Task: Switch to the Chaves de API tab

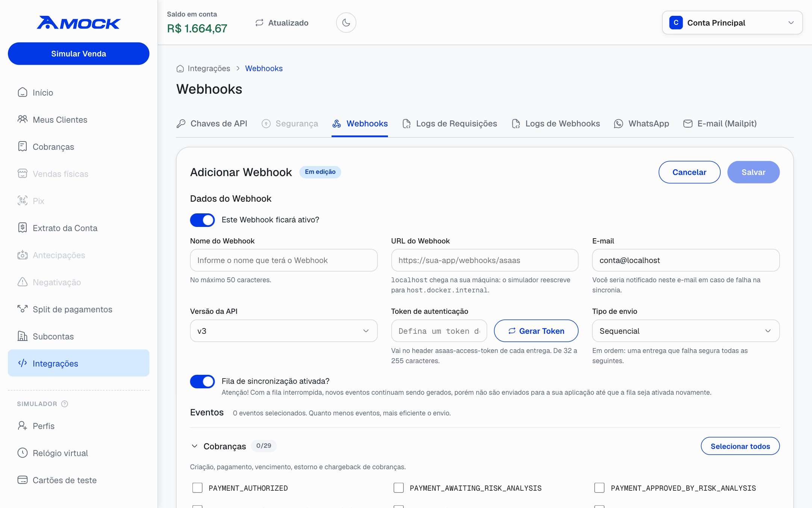Action: (x=212, y=123)
